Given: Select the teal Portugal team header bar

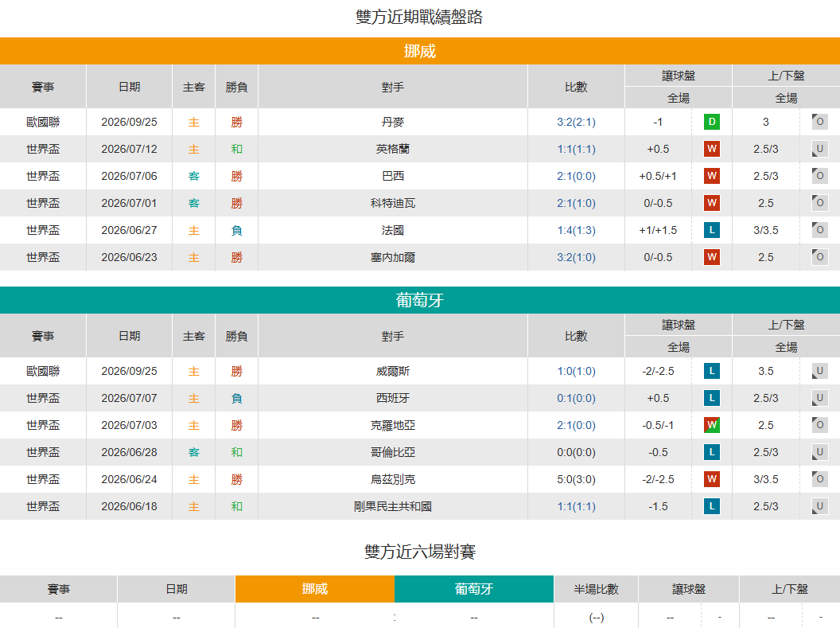Looking at the screenshot, I should [420, 300].
